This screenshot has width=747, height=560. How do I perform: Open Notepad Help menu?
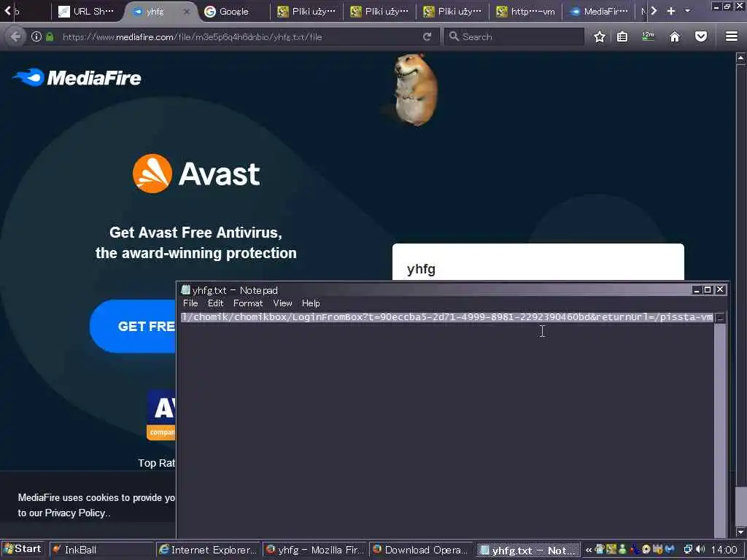pyautogui.click(x=311, y=303)
